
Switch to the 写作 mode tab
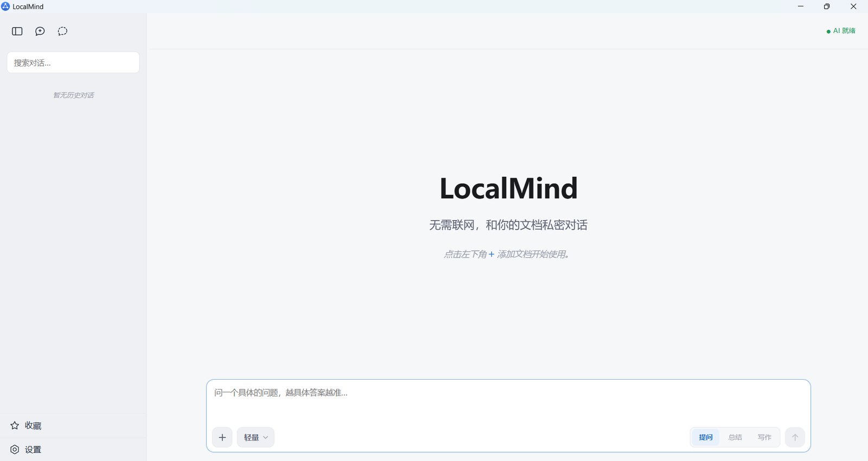pyautogui.click(x=764, y=437)
